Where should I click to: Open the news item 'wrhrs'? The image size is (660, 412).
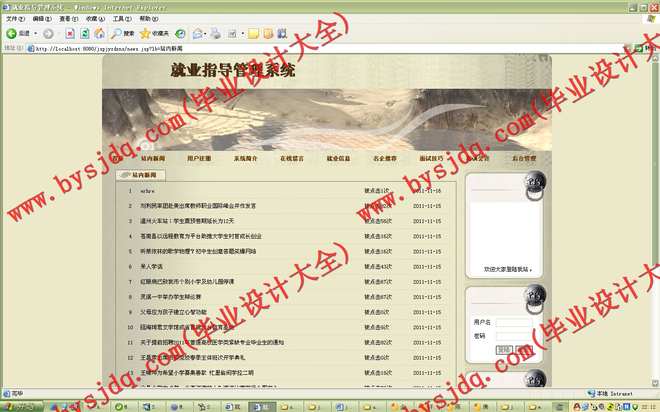(x=147, y=190)
